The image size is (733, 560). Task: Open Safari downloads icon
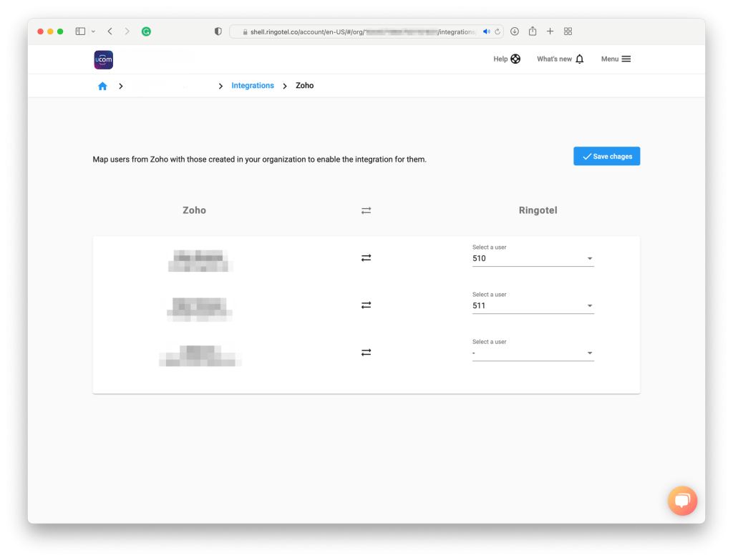pyautogui.click(x=514, y=31)
